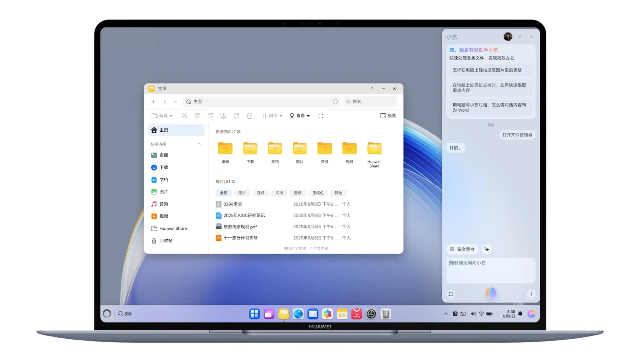Click the Delete trash icon in toolbar
644x362 pixels.
(249, 116)
